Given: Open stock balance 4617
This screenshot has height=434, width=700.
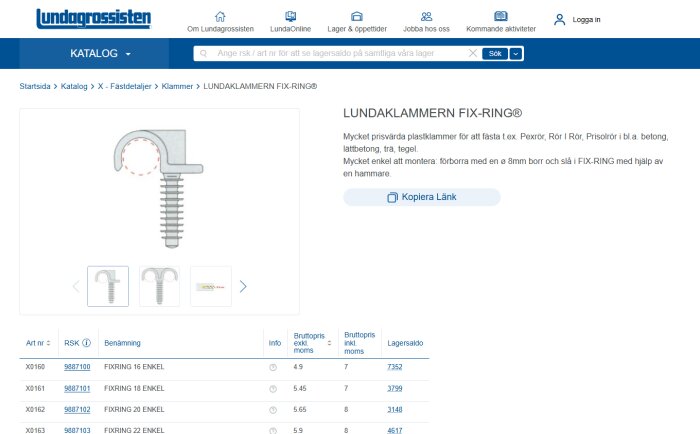Looking at the screenshot, I should click(x=395, y=430).
